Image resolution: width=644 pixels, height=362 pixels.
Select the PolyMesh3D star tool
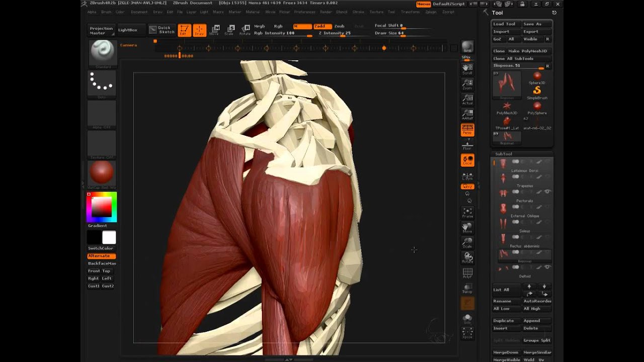point(507,108)
